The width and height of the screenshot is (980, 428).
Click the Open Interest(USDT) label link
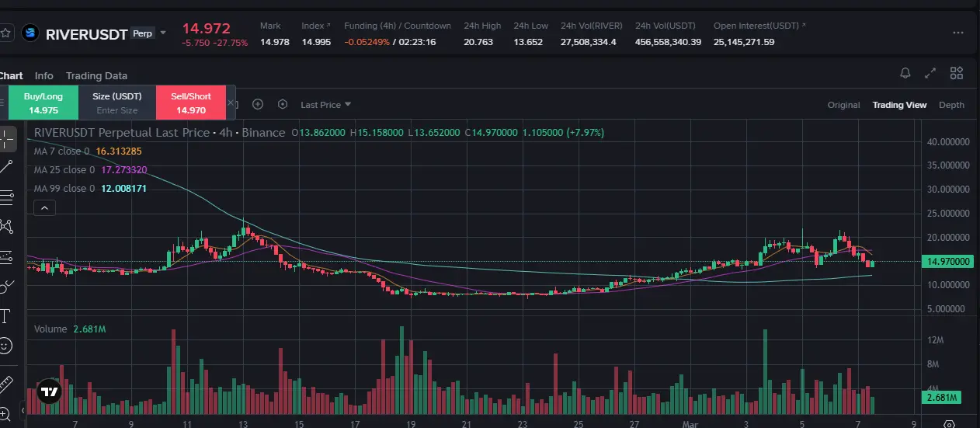(x=759, y=26)
